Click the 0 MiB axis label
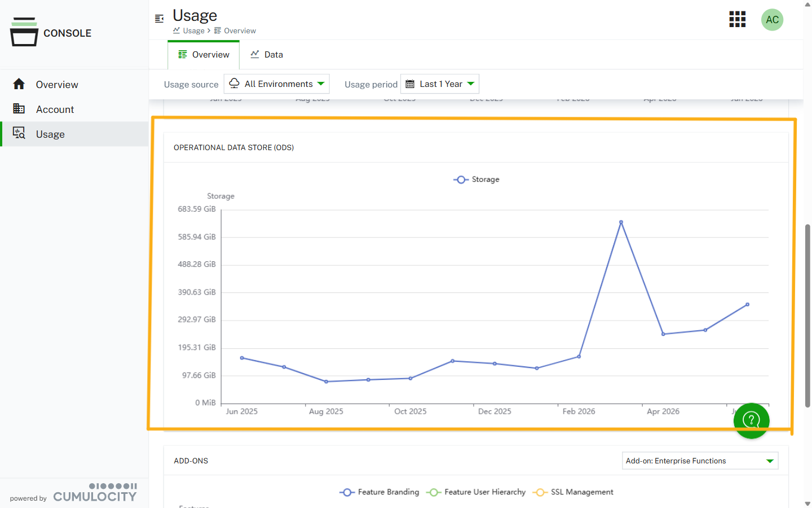812x508 pixels. 205,402
